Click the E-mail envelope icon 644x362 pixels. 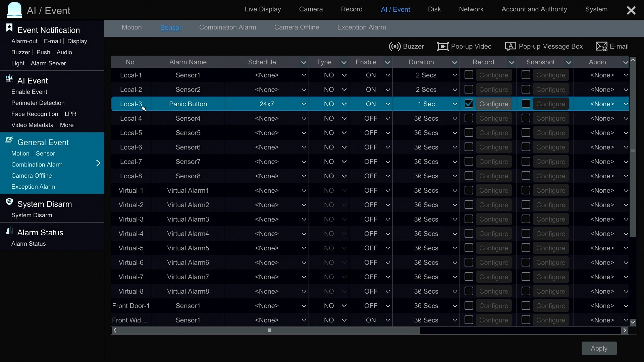pyautogui.click(x=601, y=46)
